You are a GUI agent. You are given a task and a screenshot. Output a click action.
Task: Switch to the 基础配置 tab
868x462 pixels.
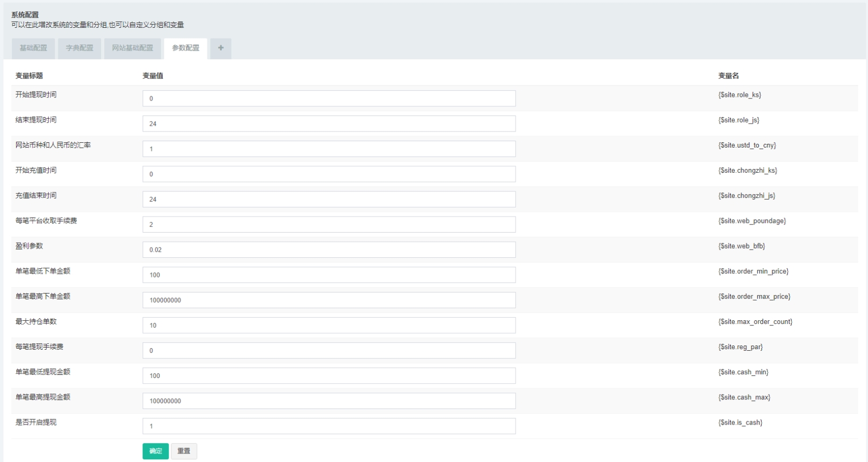(x=33, y=48)
